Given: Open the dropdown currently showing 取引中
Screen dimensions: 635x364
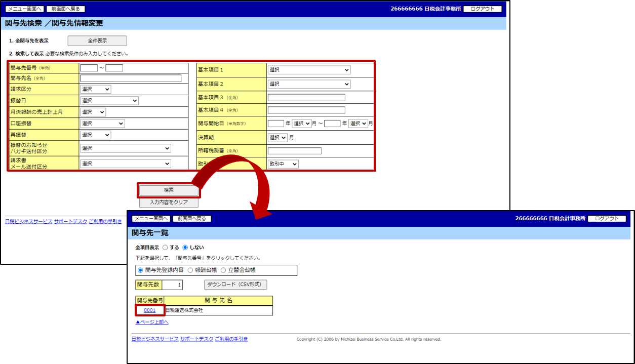Looking at the screenshot, I should [283, 164].
